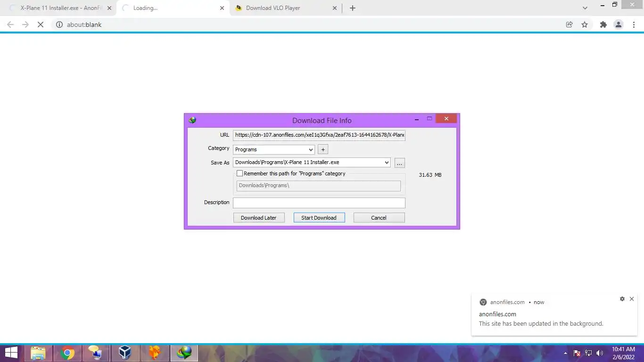
Task: Expand the Save As path dropdown
Action: click(387, 162)
